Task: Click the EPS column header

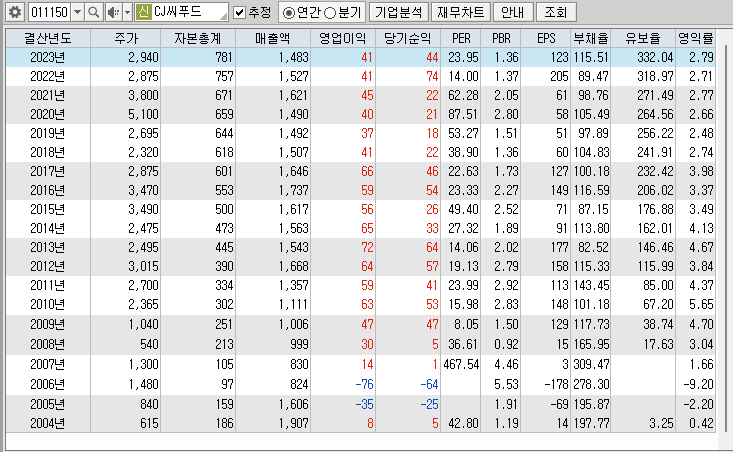Action: tap(546, 38)
